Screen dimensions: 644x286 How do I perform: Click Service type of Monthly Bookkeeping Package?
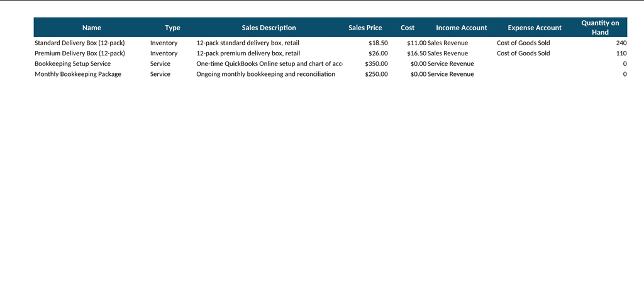160,74
